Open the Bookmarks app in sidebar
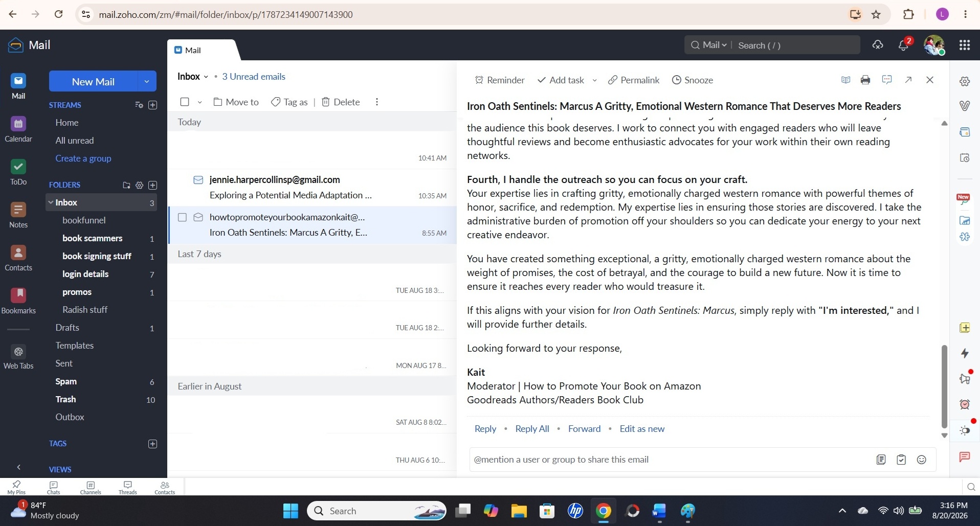980x526 pixels. (18, 301)
